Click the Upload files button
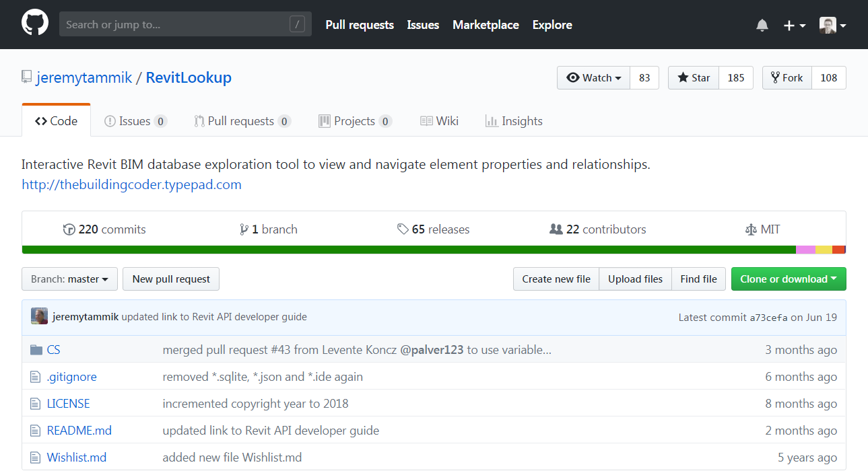This screenshot has width=868, height=473. click(636, 279)
